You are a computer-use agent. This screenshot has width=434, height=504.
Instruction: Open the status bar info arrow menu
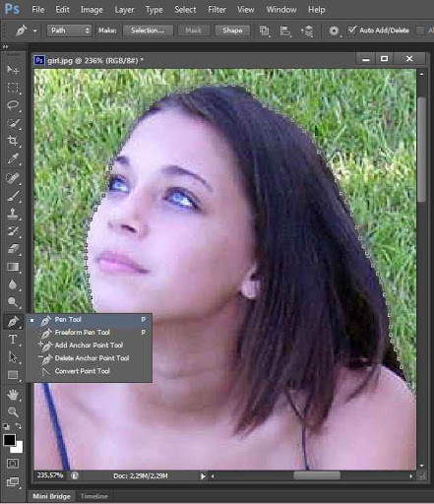click(x=203, y=476)
